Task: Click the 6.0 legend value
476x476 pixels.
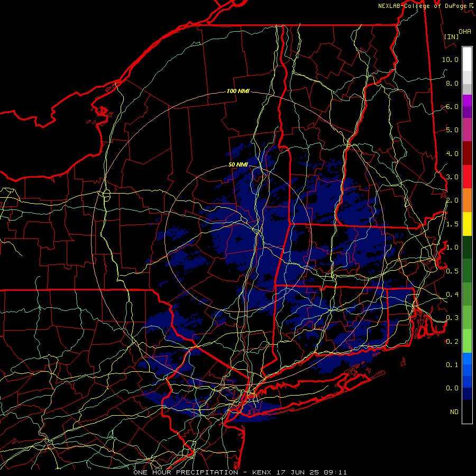Action: [x=452, y=106]
